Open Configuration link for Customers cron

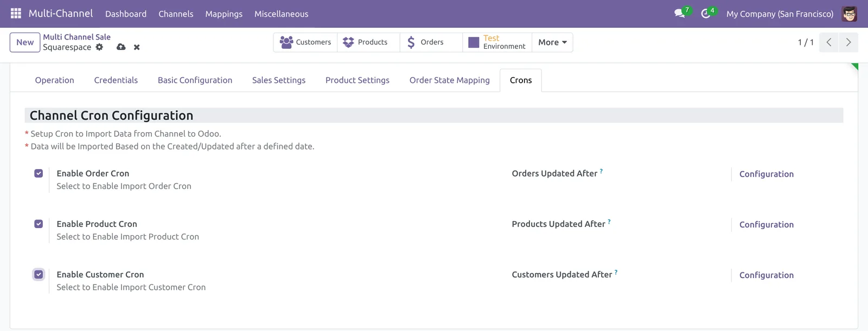pyautogui.click(x=766, y=275)
